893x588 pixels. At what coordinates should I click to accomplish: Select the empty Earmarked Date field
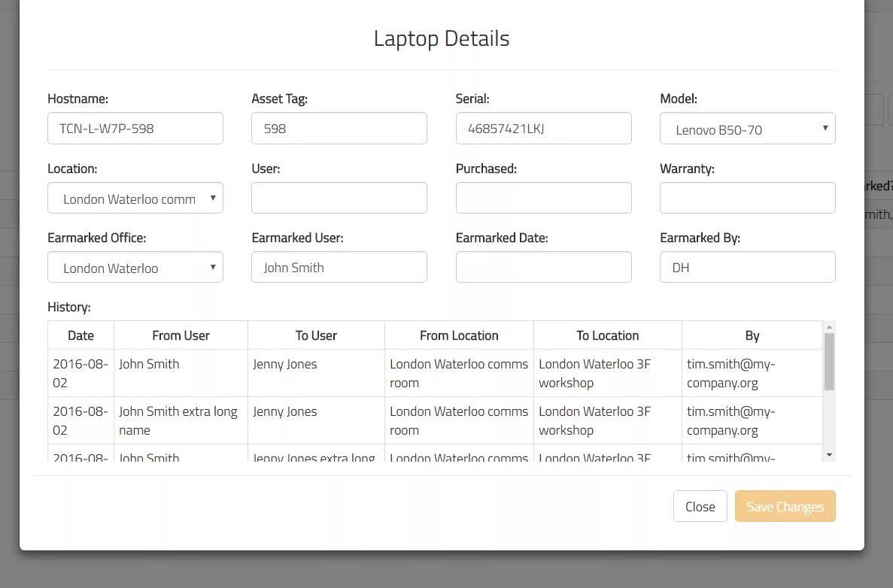point(543,267)
